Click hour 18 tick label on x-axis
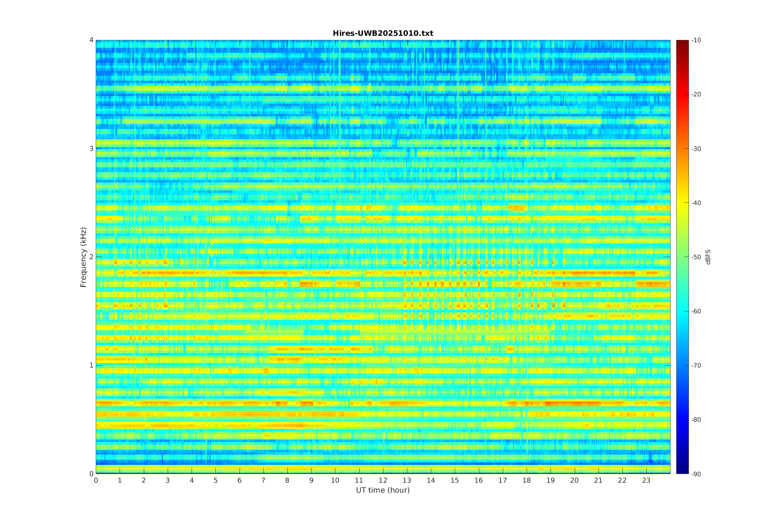The width and height of the screenshot is (774, 532). [526, 480]
